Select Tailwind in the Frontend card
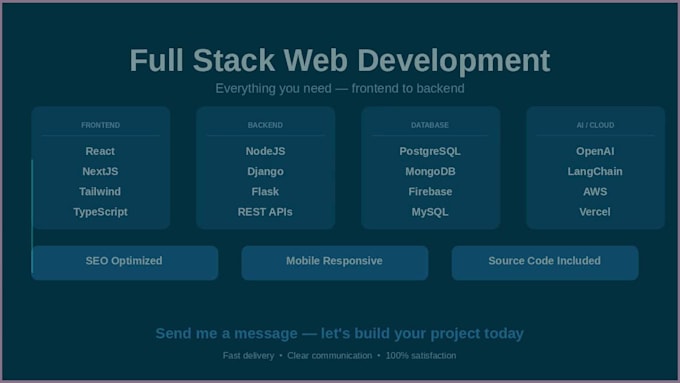Image resolution: width=680 pixels, height=383 pixels. coord(100,192)
